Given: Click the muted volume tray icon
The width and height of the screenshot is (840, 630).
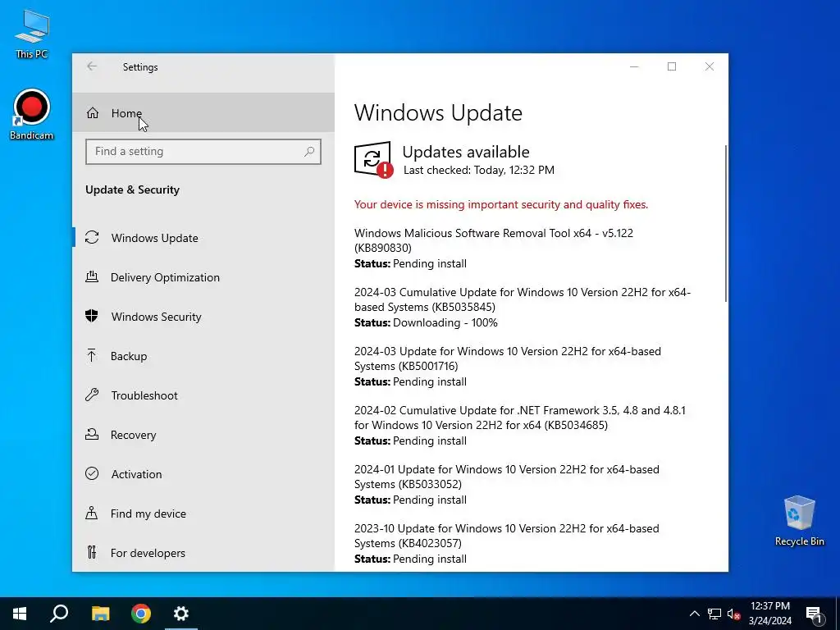Looking at the screenshot, I should (x=733, y=614).
